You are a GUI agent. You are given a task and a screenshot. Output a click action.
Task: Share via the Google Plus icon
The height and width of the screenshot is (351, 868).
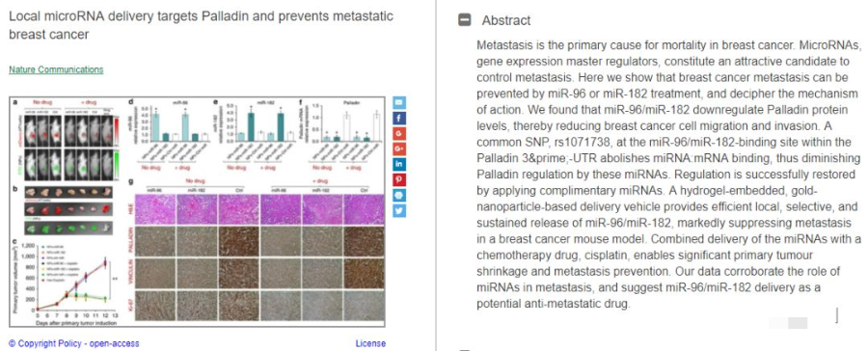[x=399, y=149]
